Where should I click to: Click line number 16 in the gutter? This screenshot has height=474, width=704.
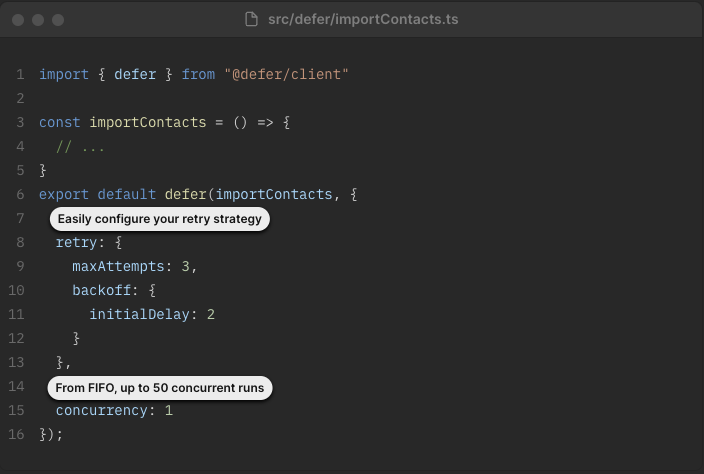tap(16, 434)
